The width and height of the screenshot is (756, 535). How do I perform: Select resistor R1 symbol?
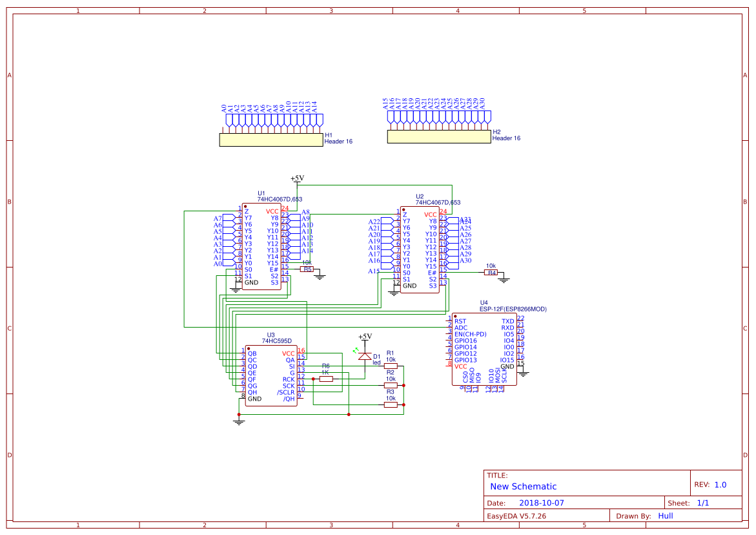click(391, 366)
